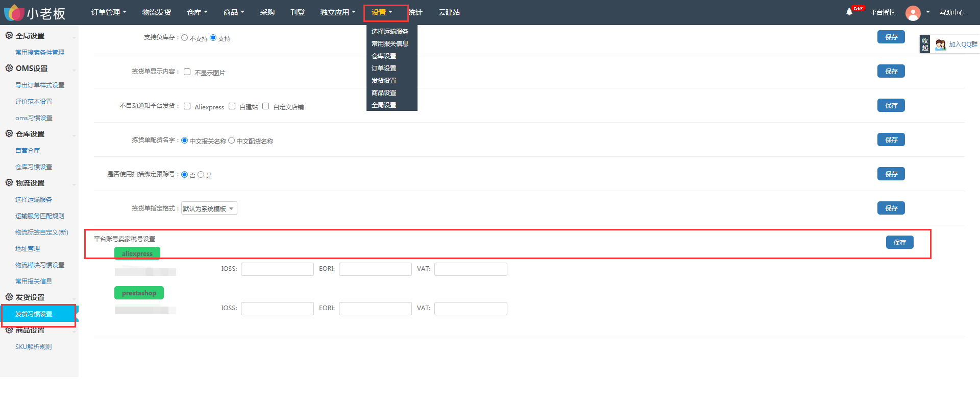Screen dimensions: 980x396
Task: Check the 不显示图片 checkbox
Action: [x=187, y=72]
